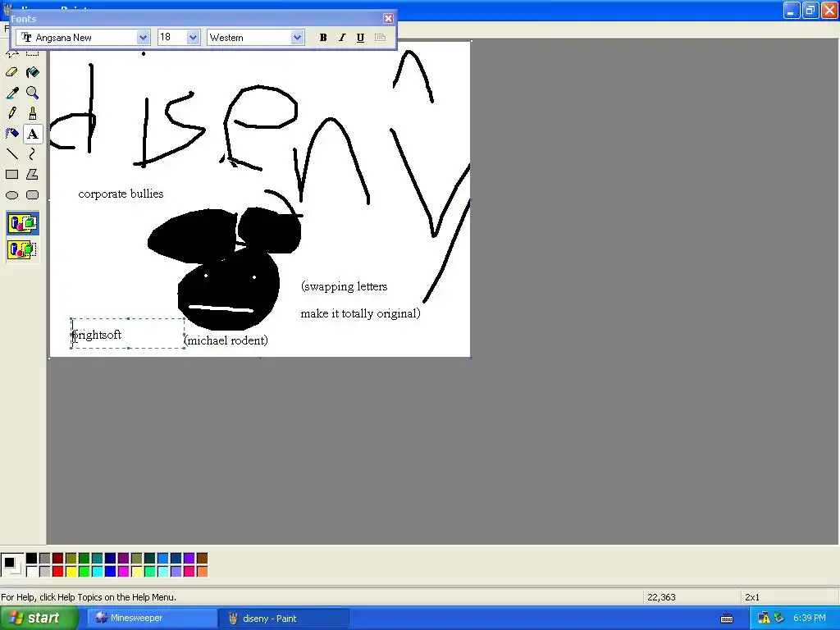Pick the orange color swatch
840x630 pixels.
[202, 572]
